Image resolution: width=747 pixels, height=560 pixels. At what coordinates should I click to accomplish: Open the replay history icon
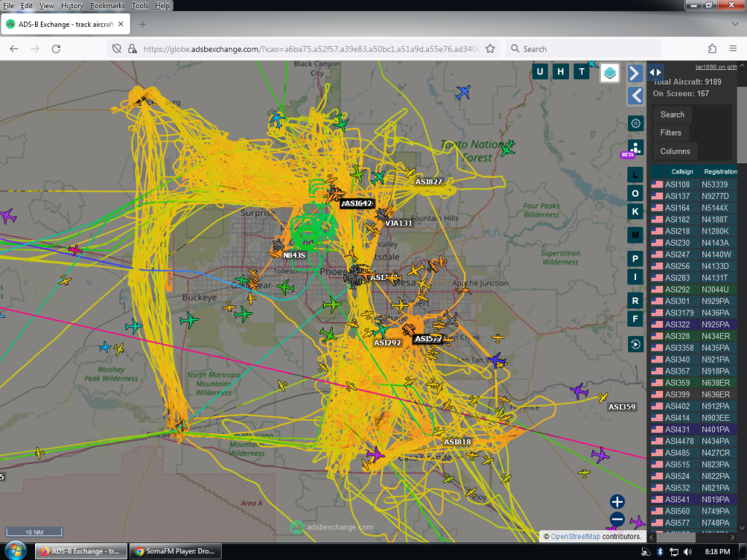point(635,344)
